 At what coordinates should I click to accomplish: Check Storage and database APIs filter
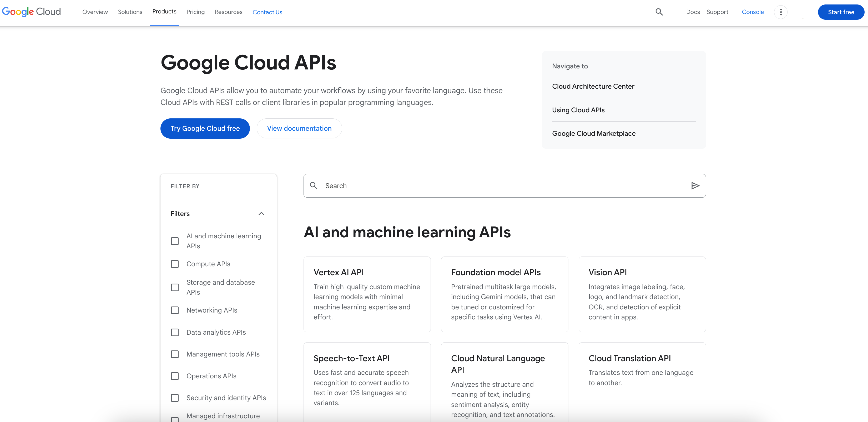coord(175,287)
